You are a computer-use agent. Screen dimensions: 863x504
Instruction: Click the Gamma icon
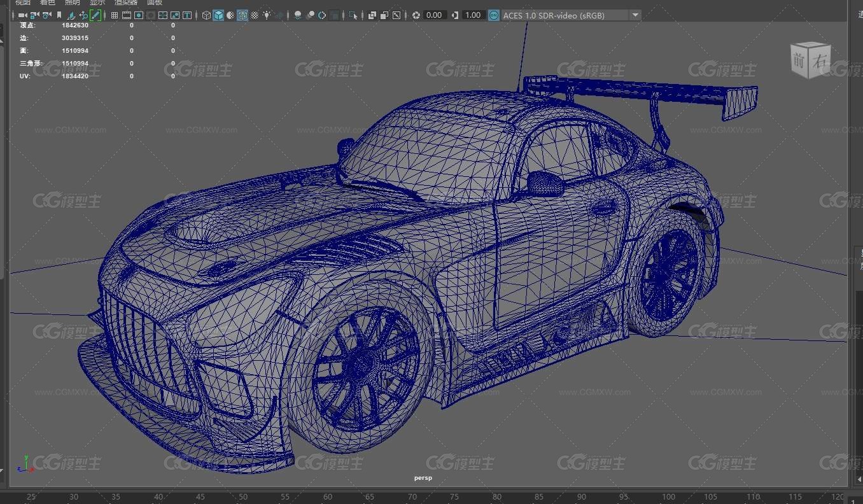(454, 15)
